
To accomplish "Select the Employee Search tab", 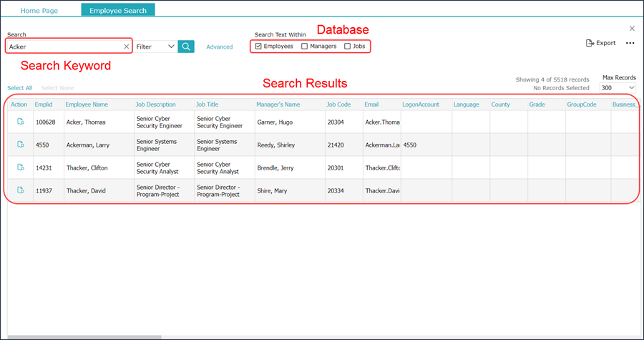I will 118,10.
